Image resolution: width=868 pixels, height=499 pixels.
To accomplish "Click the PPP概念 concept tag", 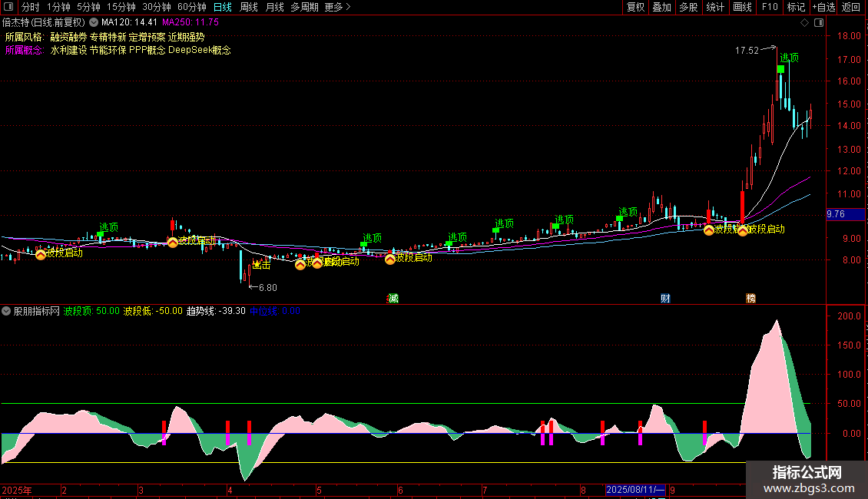I will 147,51.
